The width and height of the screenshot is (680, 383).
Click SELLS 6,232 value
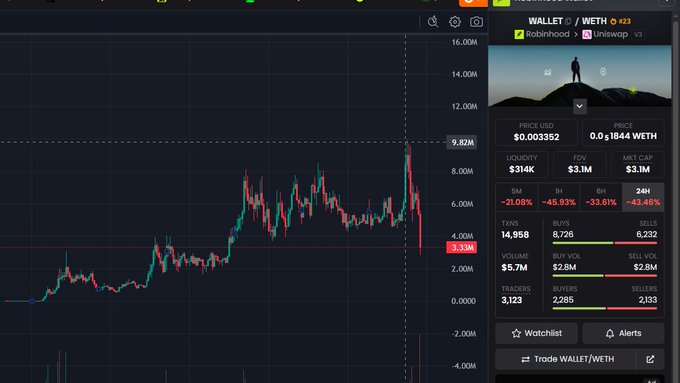(x=647, y=234)
